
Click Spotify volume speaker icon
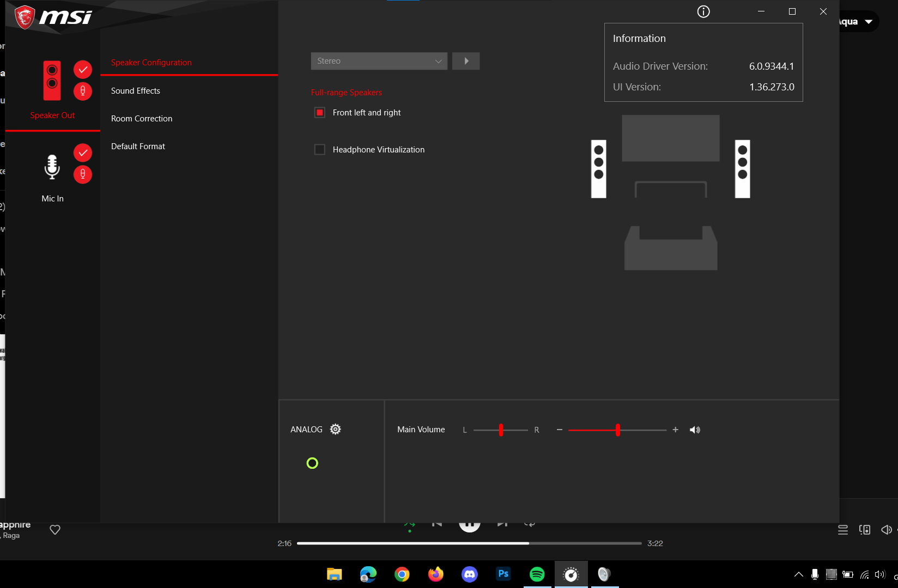tap(887, 530)
